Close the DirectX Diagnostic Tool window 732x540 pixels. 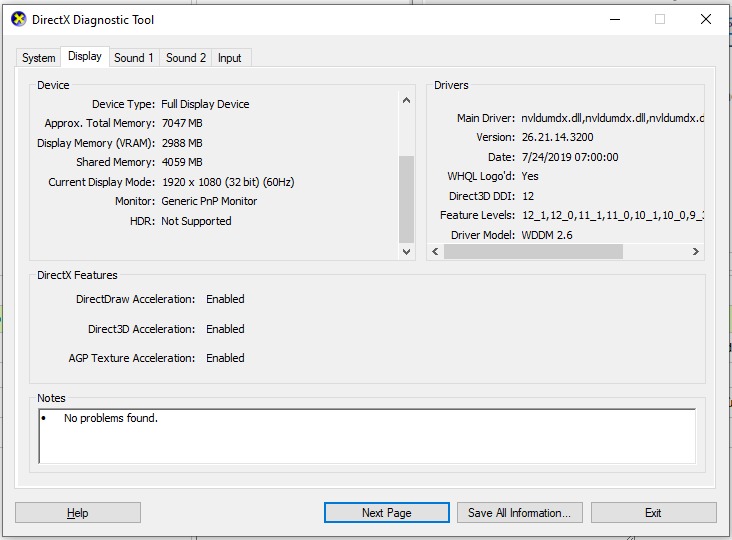(x=706, y=19)
